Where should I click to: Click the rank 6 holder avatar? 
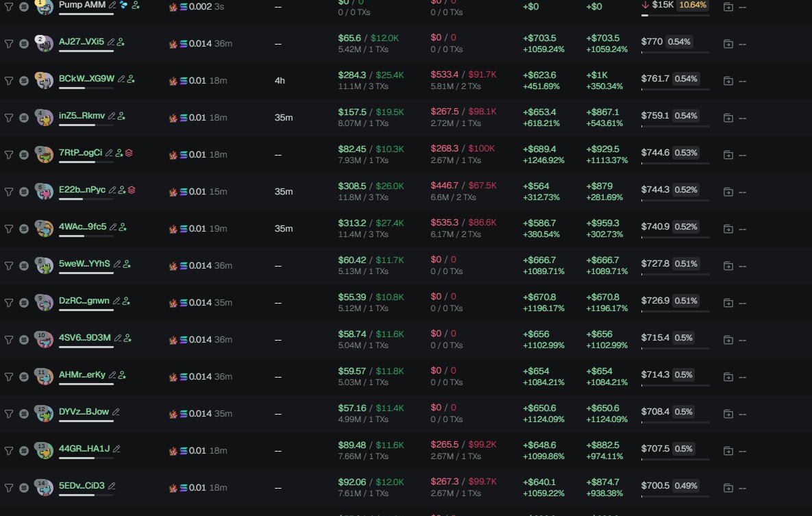coord(45,192)
